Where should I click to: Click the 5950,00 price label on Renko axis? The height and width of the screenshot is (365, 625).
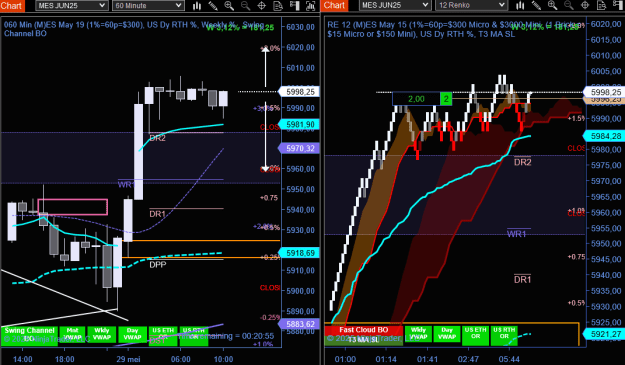pyautogui.click(x=606, y=243)
